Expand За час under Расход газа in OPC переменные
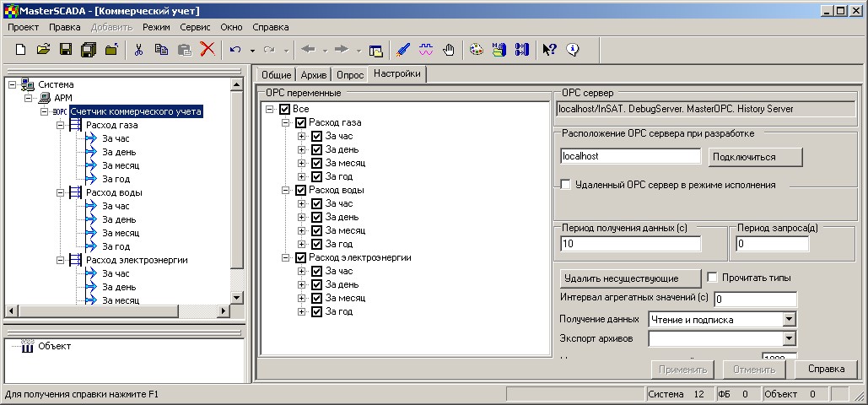 [x=301, y=137]
